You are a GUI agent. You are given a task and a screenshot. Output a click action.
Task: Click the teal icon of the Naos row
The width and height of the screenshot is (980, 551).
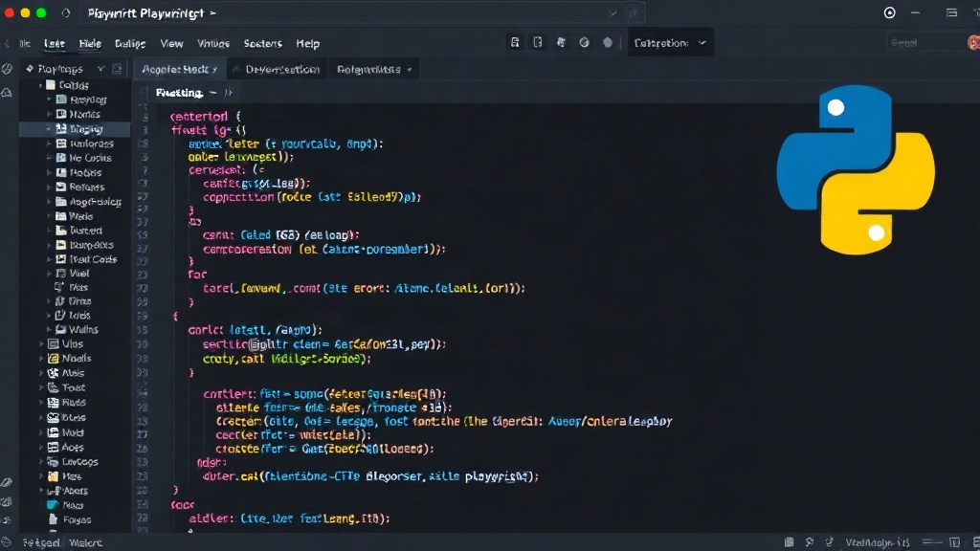point(54,505)
